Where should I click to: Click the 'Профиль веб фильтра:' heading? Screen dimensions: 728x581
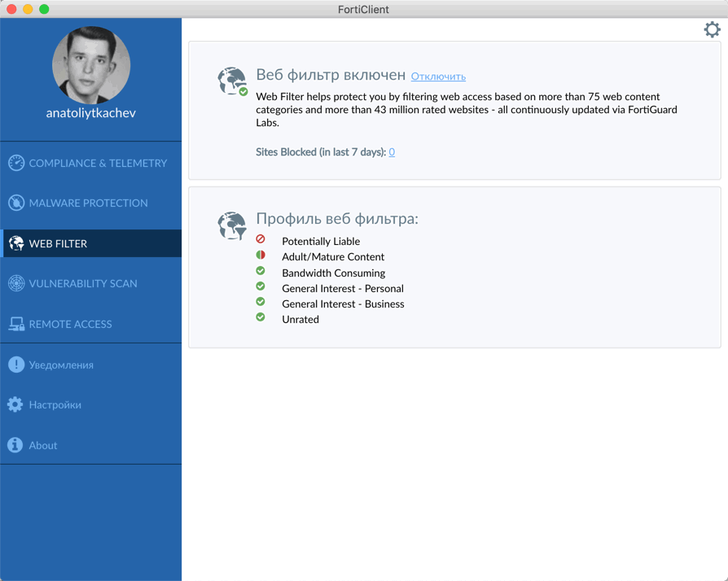[x=337, y=219]
